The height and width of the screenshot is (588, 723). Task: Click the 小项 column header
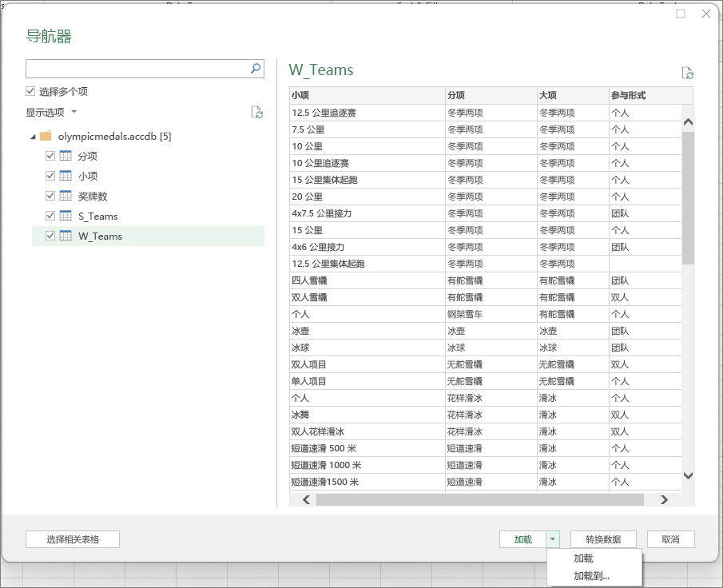click(x=367, y=95)
